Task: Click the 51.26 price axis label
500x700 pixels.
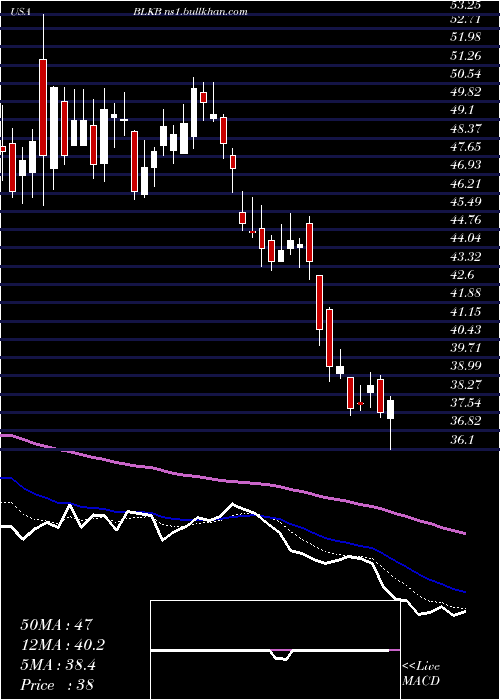Action: tap(465, 55)
